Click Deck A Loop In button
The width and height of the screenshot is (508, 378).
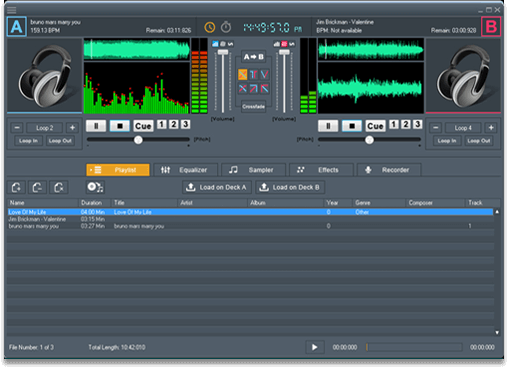(28, 141)
